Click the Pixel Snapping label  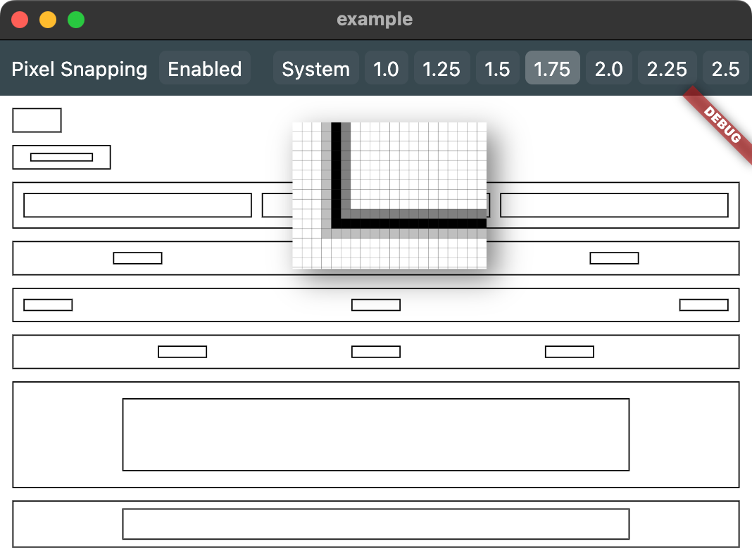(80, 69)
